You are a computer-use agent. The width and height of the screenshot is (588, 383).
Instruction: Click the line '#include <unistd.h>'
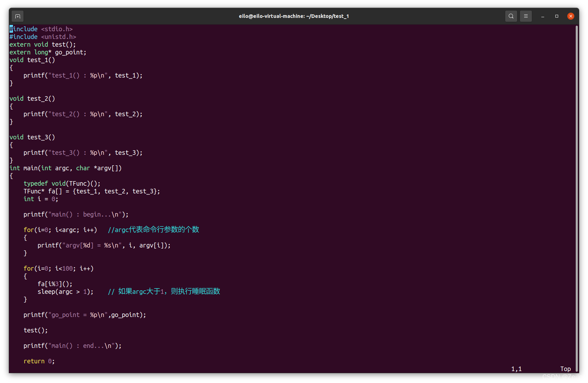point(43,37)
